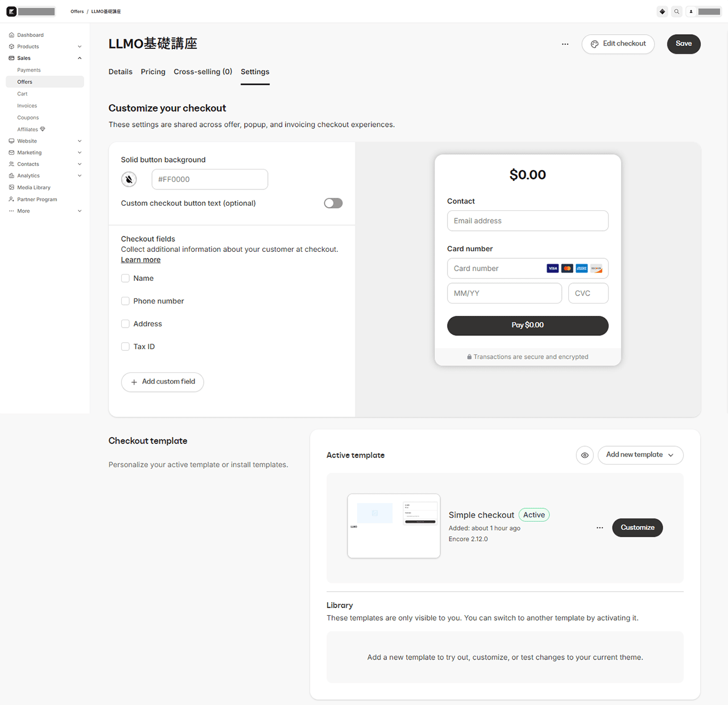This screenshot has height=705, width=728.
Task: Expand the Marketing sidebar section
Action: point(79,152)
